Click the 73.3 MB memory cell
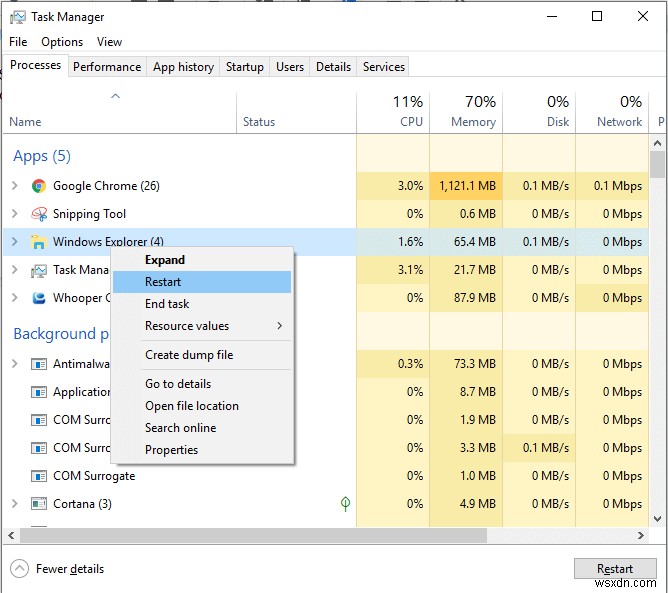 point(466,364)
